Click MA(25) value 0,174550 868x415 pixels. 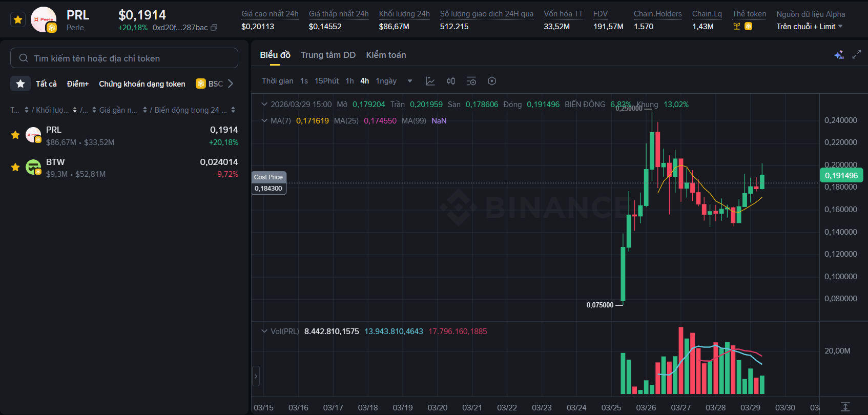click(x=380, y=121)
